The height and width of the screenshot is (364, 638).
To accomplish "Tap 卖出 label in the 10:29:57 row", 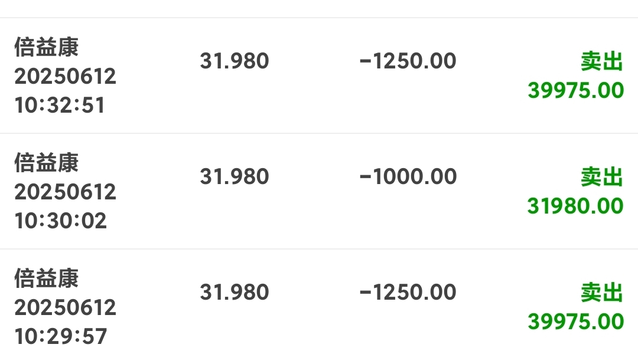I will pyautogui.click(x=601, y=293).
